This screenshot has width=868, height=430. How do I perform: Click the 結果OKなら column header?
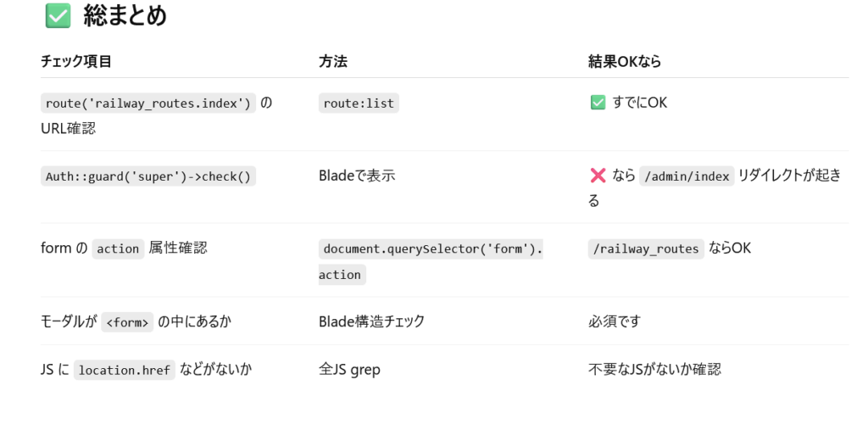tap(625, 62)
